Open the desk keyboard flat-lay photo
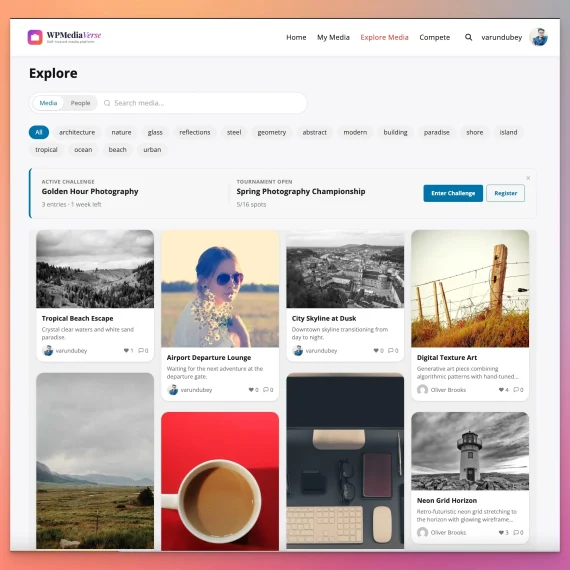This screenshot has height=570, width=570. 345,461
